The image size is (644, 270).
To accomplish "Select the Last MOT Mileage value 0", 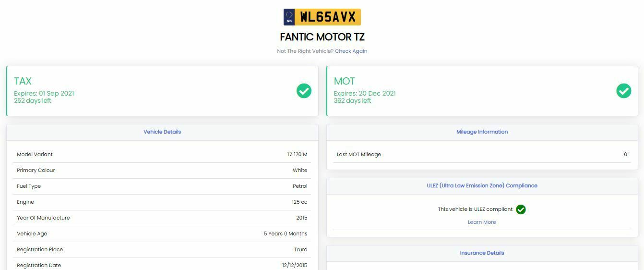I will (625, 154).
